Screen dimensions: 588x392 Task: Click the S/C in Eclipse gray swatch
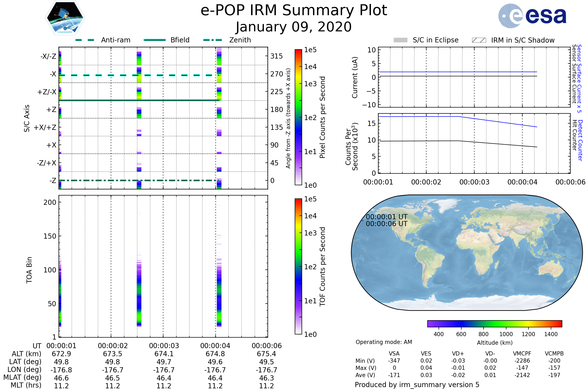(400, 40)
